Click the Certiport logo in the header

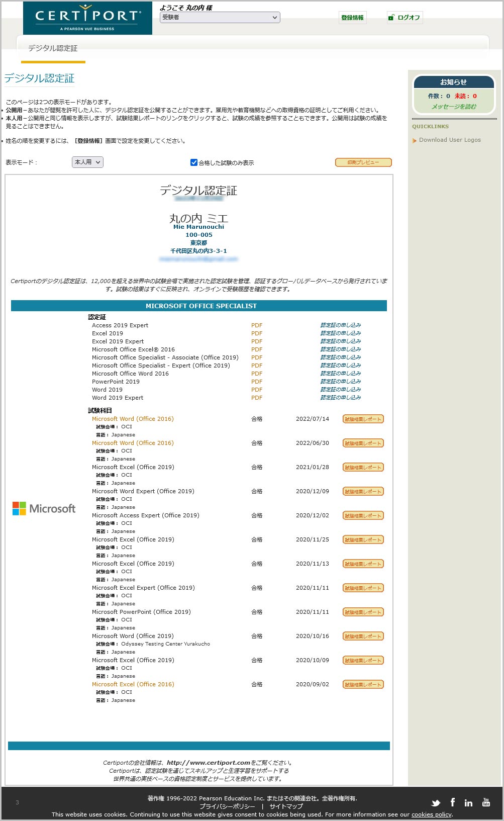click(87, 18)
